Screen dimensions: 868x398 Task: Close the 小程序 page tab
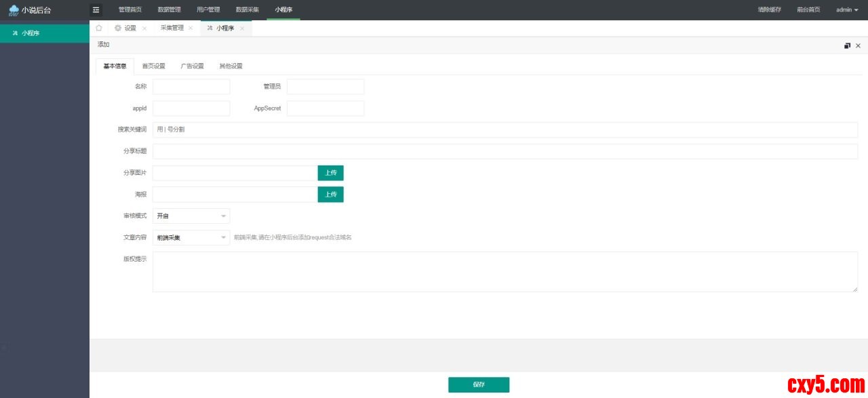242,28
